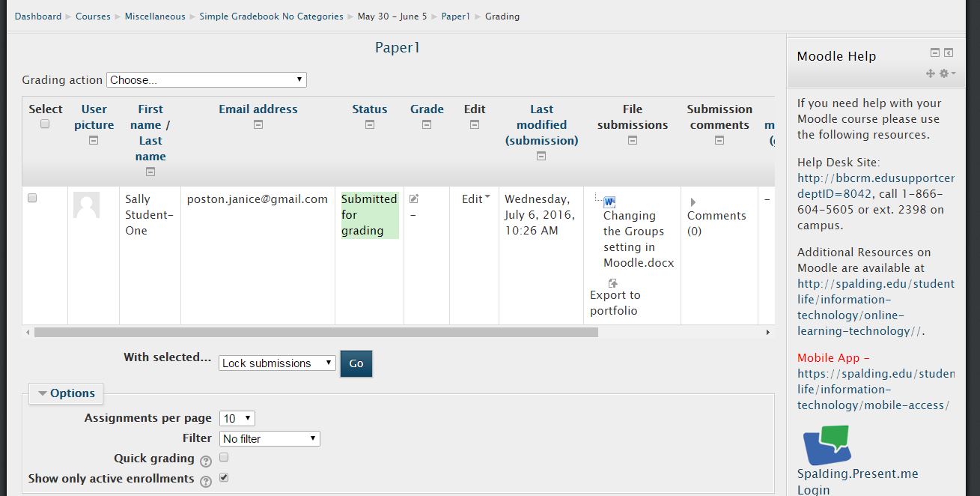The height and width of the screenshot is (496, 980).
Task: Sort by the Grade column header
Action: pyautogui.click(x=427, y=109)
